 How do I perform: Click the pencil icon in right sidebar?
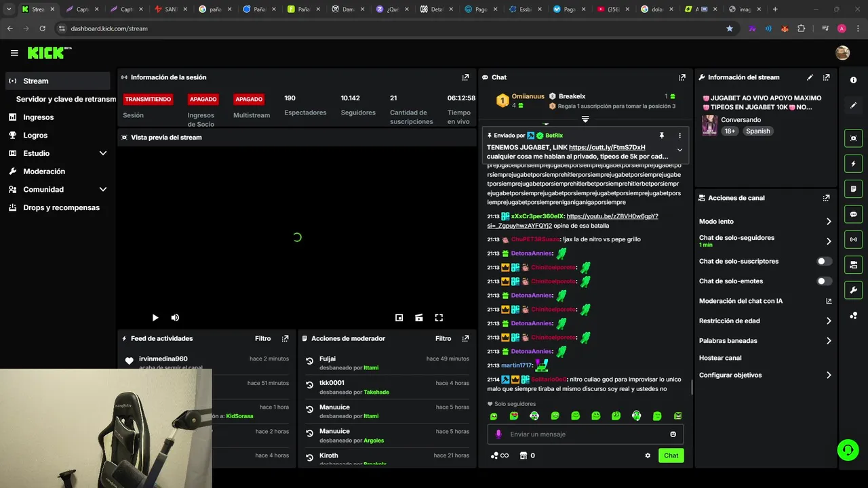point(853,105)
